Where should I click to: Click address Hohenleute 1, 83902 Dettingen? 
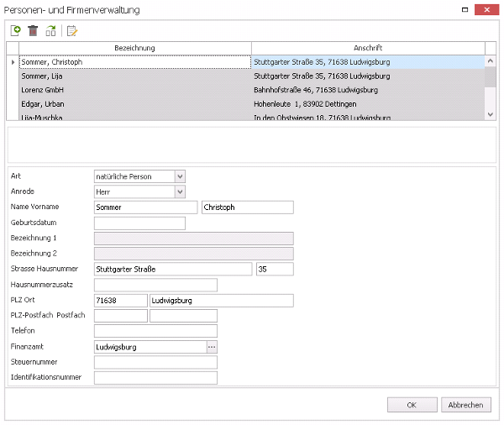point(305,104)
